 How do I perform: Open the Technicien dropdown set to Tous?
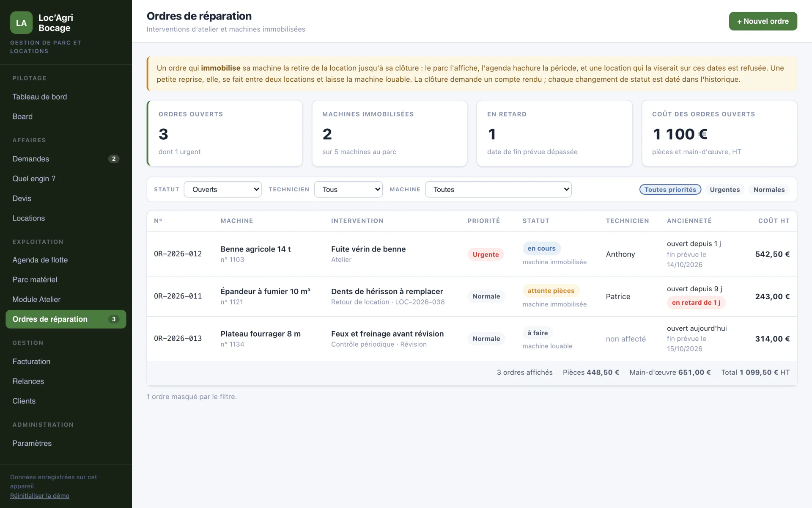[x=348, y=189]
